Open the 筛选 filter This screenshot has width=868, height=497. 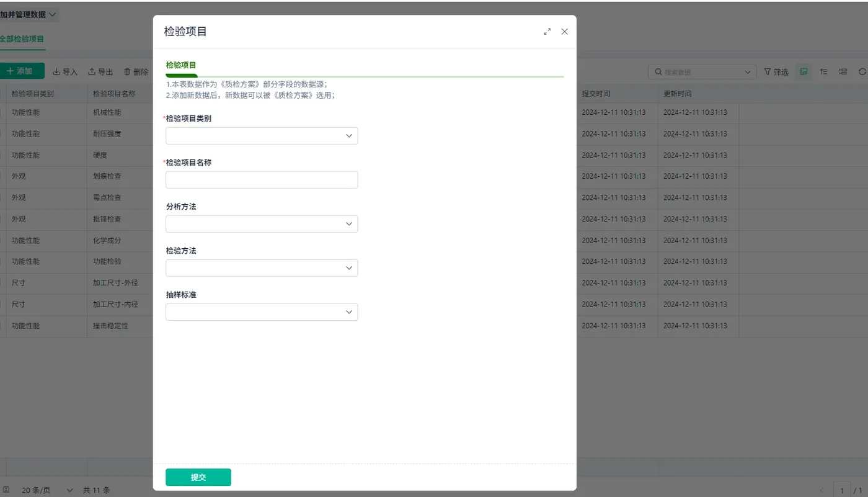(776, 72)
